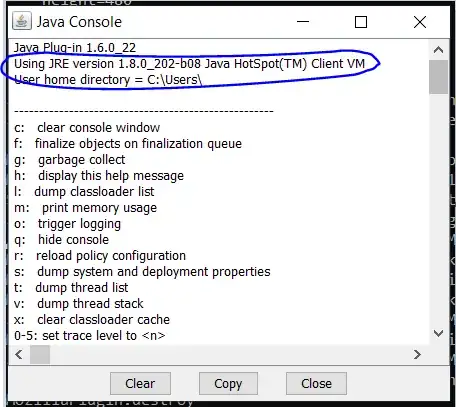Image resolution: width=456 pixels, height=407 pixels.
Task: Click horizontal scrollbar right arrow
Action: (x=417, y=354)
